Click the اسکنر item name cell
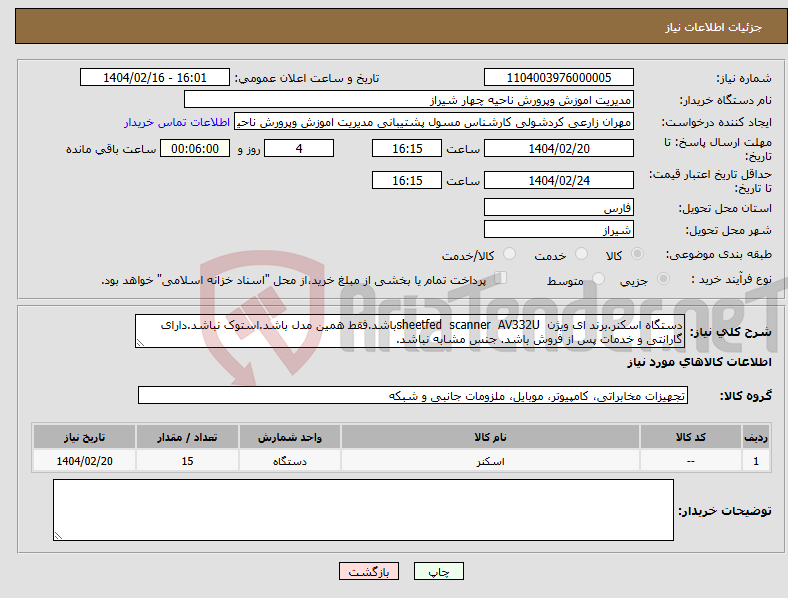 (490, 461)
